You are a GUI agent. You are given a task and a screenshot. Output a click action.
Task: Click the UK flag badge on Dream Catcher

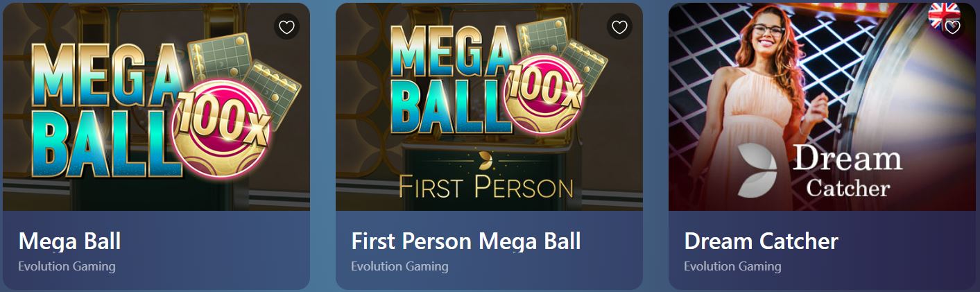944,14
